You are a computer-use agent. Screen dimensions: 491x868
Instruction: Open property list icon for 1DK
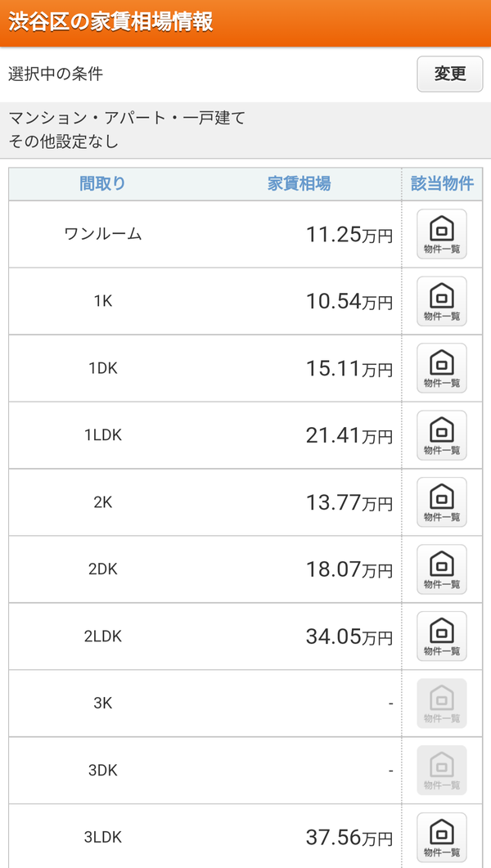[442, 368]
